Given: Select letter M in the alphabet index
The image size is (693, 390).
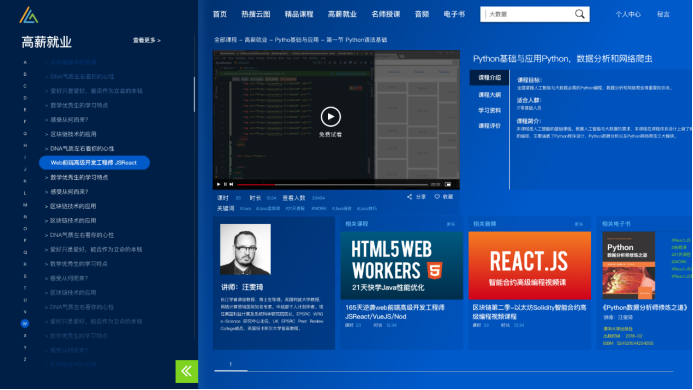Looking at the screenshot, I should pyautogui.click(x=25, y=205).
